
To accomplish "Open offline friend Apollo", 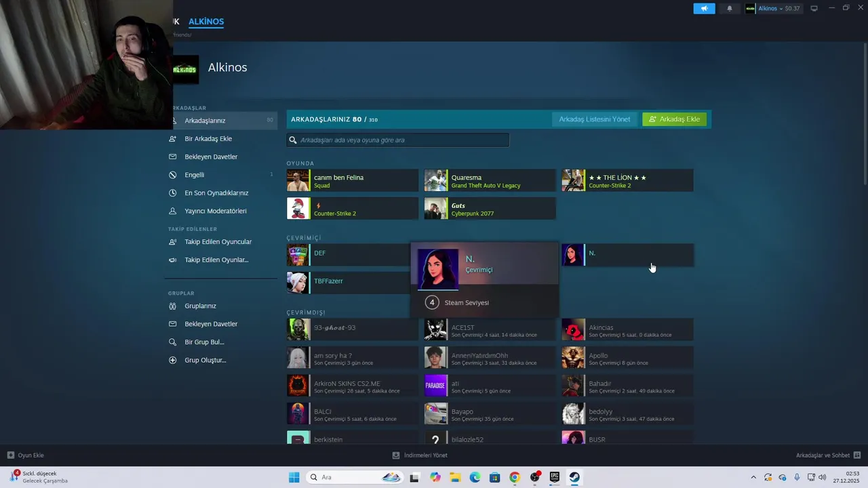I will 627,358.
